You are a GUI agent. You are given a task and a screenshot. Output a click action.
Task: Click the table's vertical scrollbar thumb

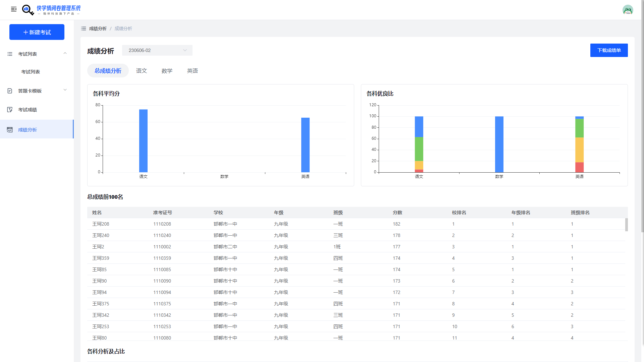626,225
